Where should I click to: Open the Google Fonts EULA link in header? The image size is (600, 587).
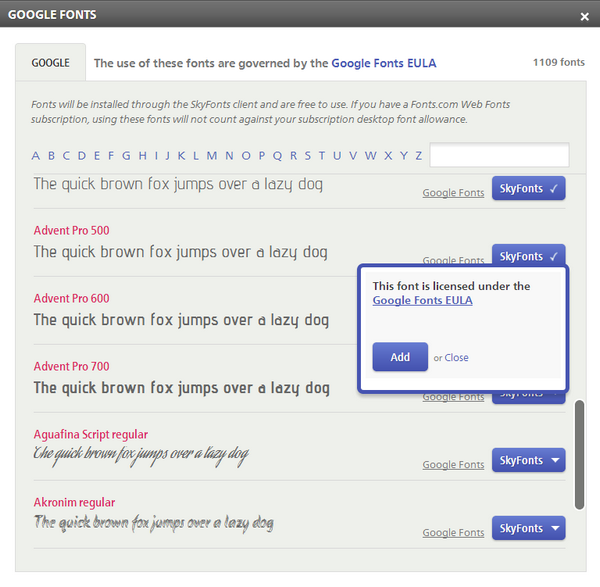(x=383, y=63)
